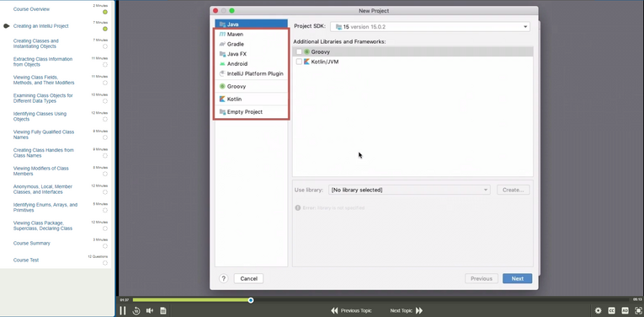Select Java project type
The height and width of the screenshot is (317, 644).
coord(251,24)
